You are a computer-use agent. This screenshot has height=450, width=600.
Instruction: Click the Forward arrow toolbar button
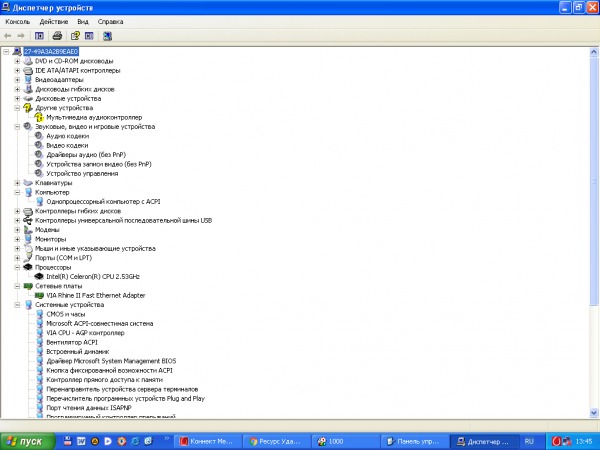21,36
